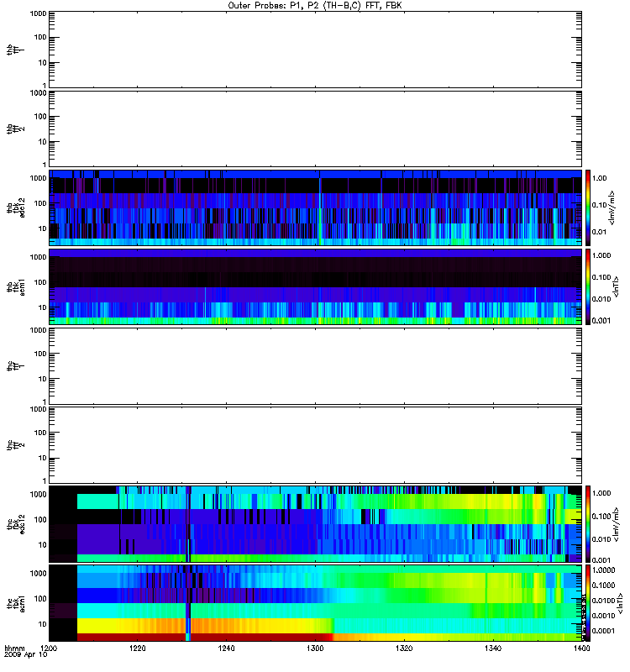Click the '1.00' value on thb edc12 color bar
630x672 pixels.
[600, 178]
